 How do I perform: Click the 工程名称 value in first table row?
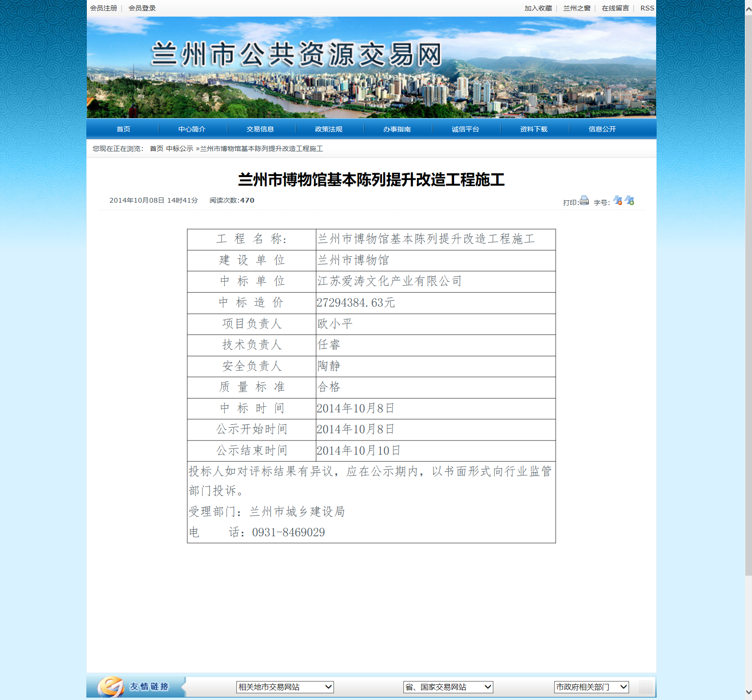426,239
